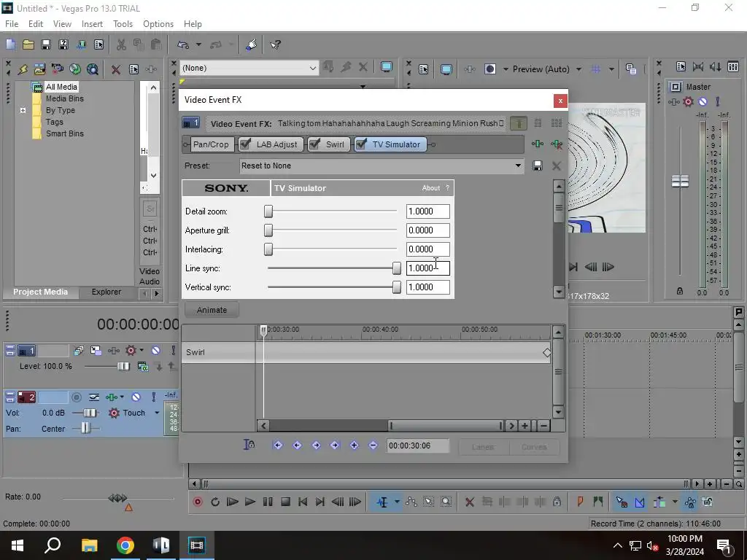Click the Line sync slider handle
747x560 pixels.
[x=396, y=268]
